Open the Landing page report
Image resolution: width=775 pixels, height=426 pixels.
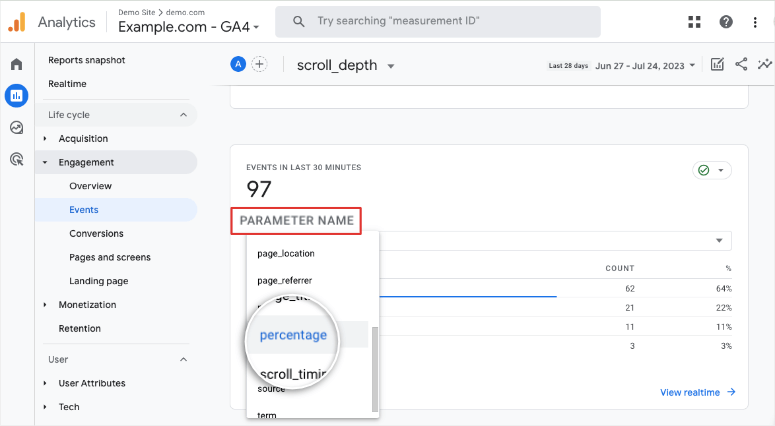[98, 281]
